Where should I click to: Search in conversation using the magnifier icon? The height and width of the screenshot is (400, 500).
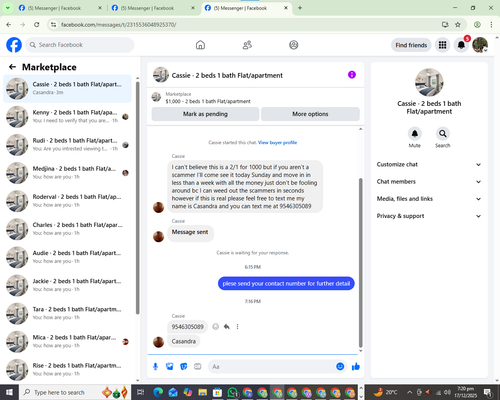(443, 134)
